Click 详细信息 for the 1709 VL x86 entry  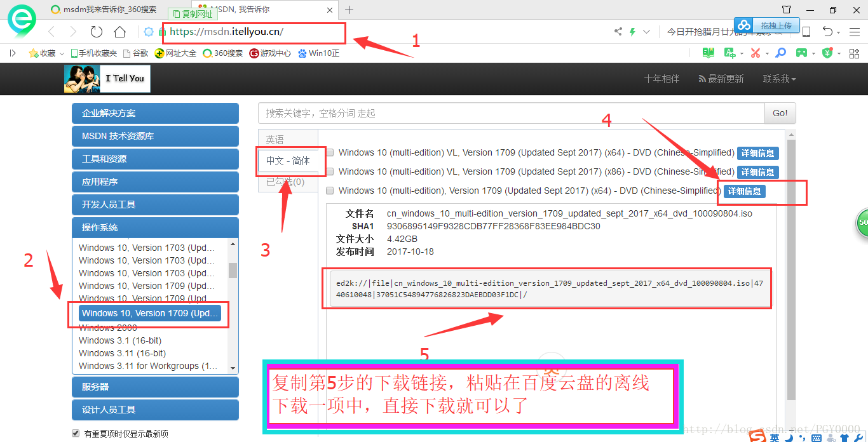click(757, 172)
